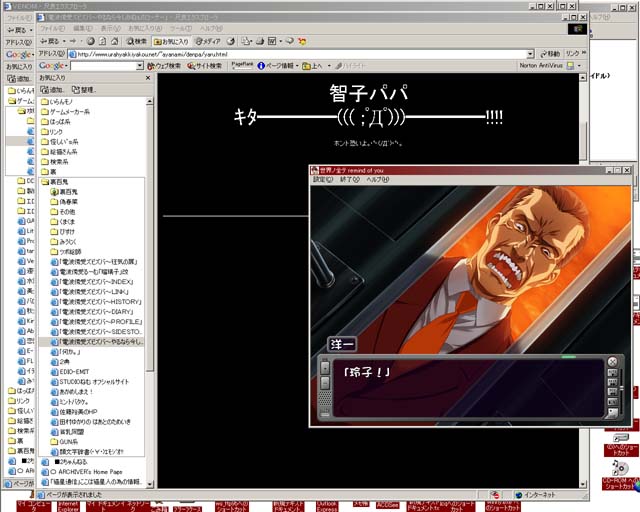Print the page with printer icon
The height and width of the screenshot is (512, 640).
[x=260, y=41]
